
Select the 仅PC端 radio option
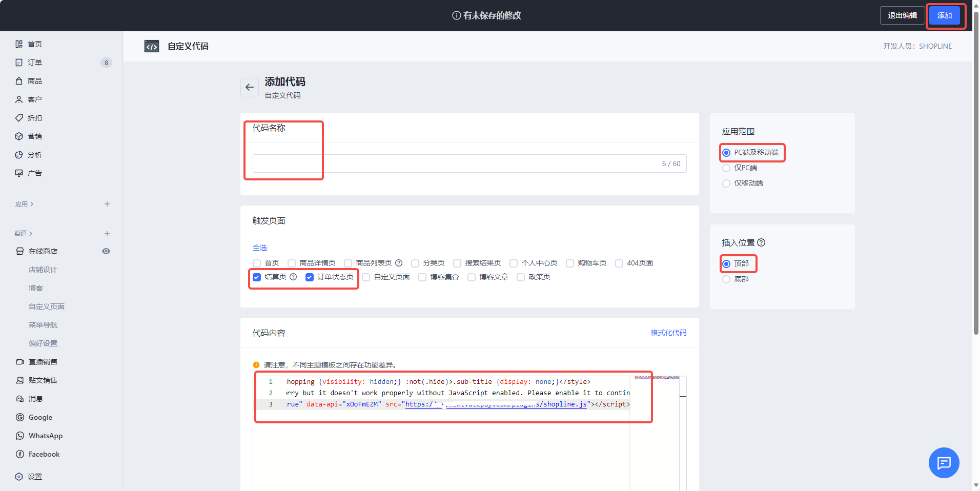[726, 168]
